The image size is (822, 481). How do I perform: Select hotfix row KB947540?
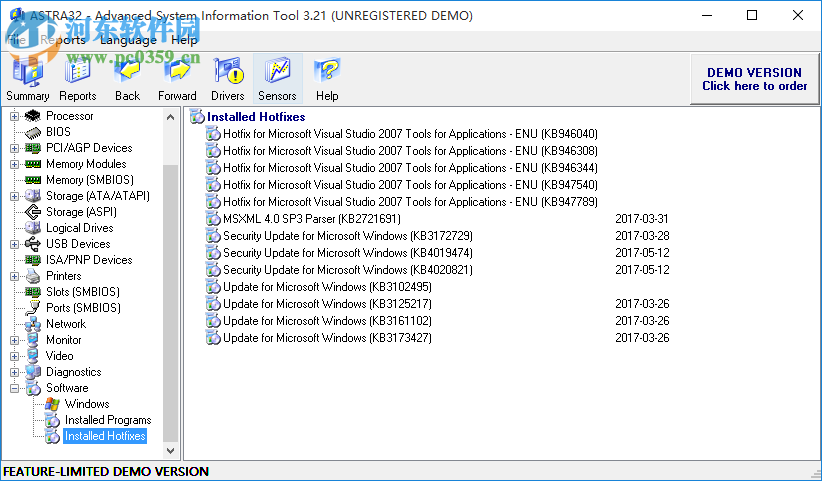point(410,185)
